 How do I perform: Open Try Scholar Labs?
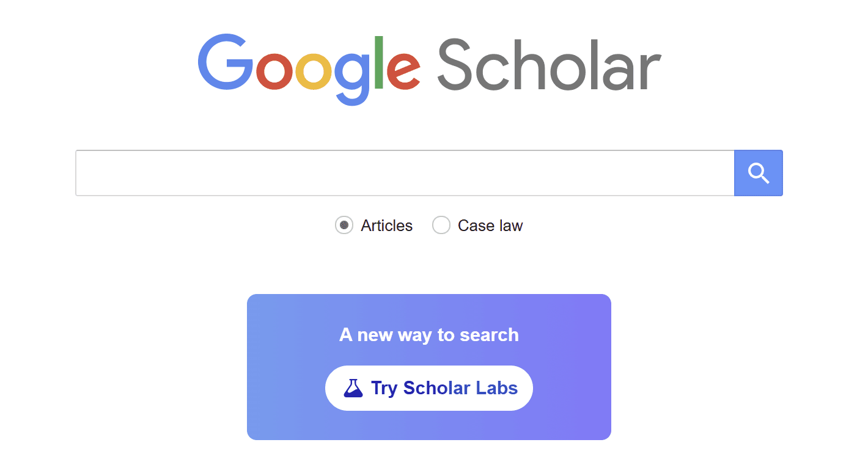pyautogui.click(x=429, y=388)
